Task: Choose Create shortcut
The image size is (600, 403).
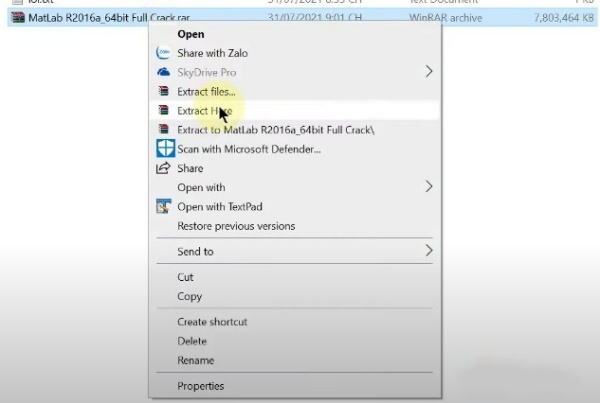Action: point(212,322)
